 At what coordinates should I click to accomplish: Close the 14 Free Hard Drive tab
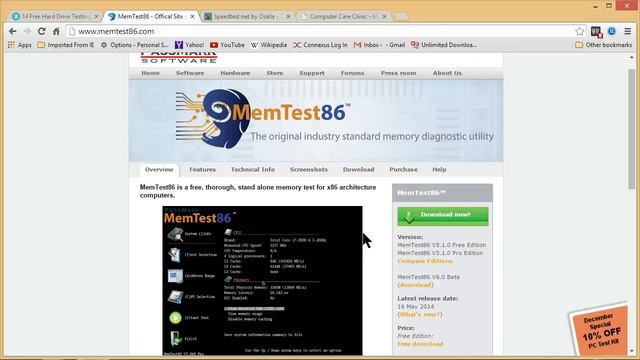(x=97, y=16)
